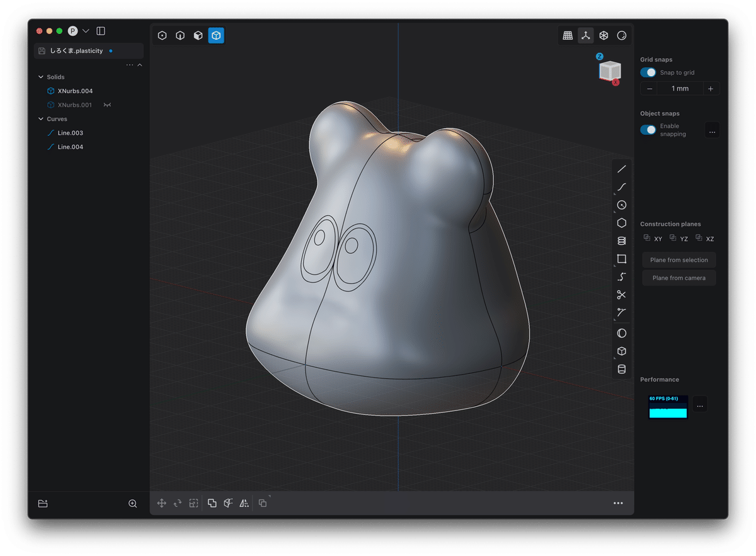Select the Curve tool
Image resolution: width=756 pixels, height=556 pixels.
tap(622, 187)
